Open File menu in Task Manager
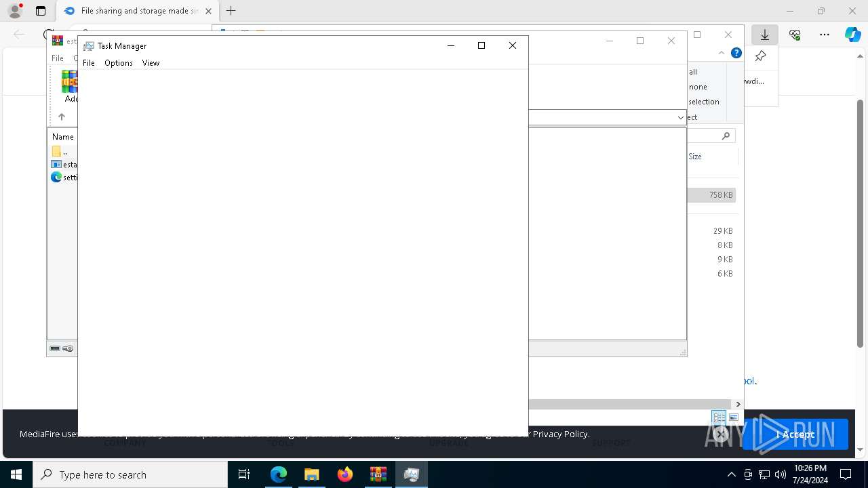This screenshot has height=488, width=868. point(89,63)
